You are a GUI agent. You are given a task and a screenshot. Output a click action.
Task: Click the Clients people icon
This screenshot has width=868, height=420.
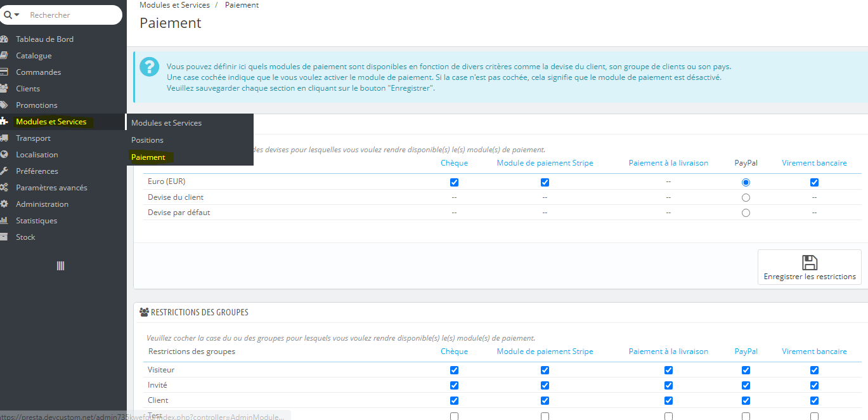tap(4, 88)
